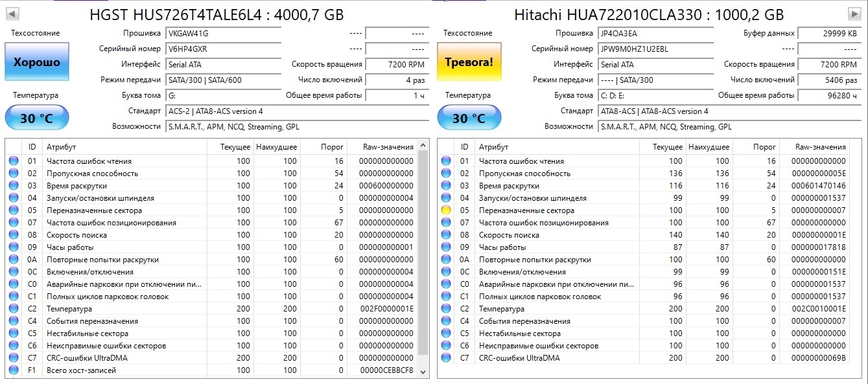Click status icon for right 'Часы работы'
The image size is (868, 384).
click(x=446, y=247)
